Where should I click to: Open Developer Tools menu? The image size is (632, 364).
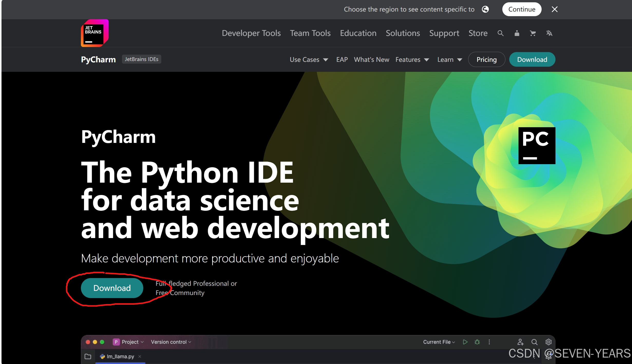(x=251, y=33)
